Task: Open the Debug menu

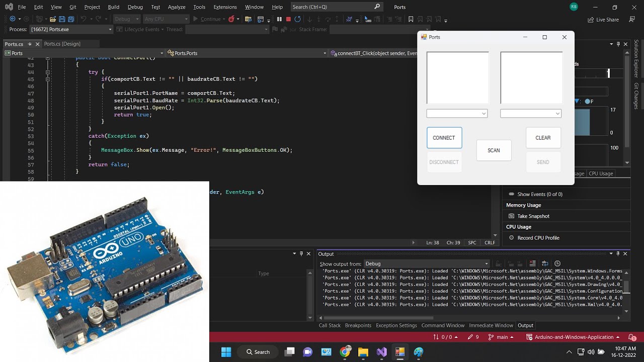Action: pos(135,7)
